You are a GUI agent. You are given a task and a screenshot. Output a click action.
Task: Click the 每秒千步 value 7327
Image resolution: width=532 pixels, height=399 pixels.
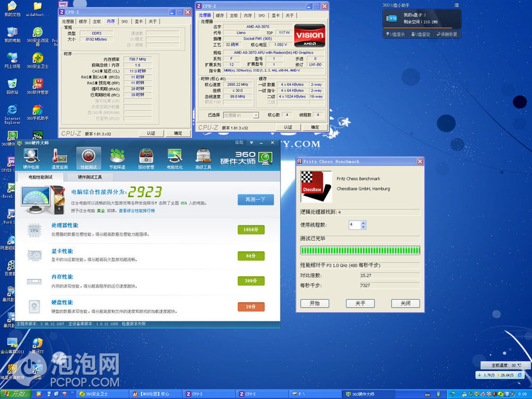[390, 285]
